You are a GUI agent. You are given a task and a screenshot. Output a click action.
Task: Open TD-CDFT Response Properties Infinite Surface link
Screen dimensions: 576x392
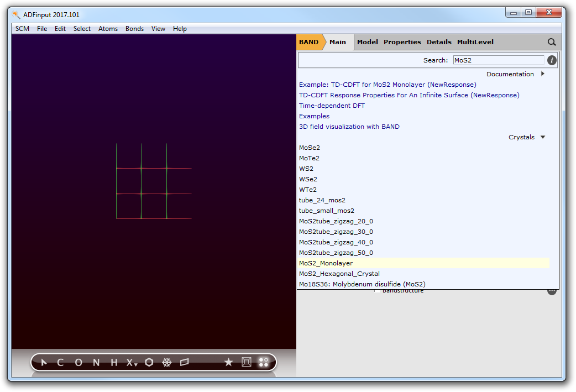[x=409, y=95]
